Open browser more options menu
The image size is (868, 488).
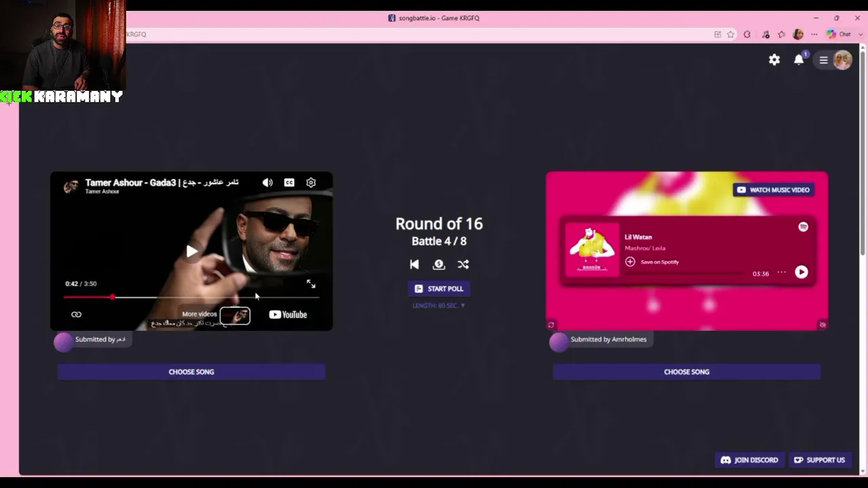(x=814, y=35)
